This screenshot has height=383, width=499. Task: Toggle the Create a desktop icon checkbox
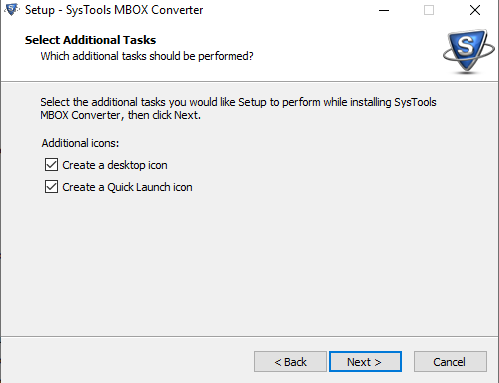click(51, 165)
